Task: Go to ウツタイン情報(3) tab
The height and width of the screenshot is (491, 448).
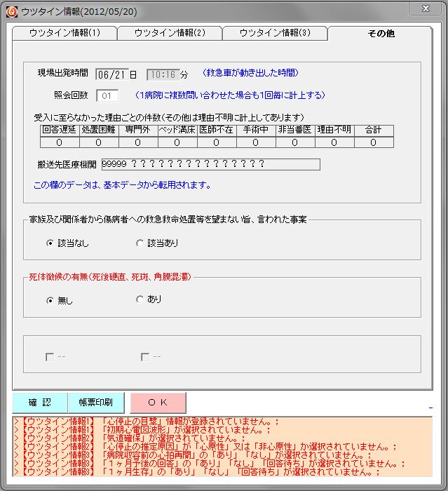Action: pyautogui.click(x=275, y=34)
